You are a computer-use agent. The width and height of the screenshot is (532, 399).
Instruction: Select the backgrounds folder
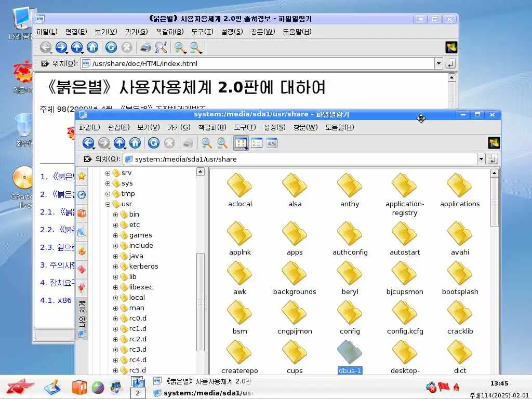(295, 278)
